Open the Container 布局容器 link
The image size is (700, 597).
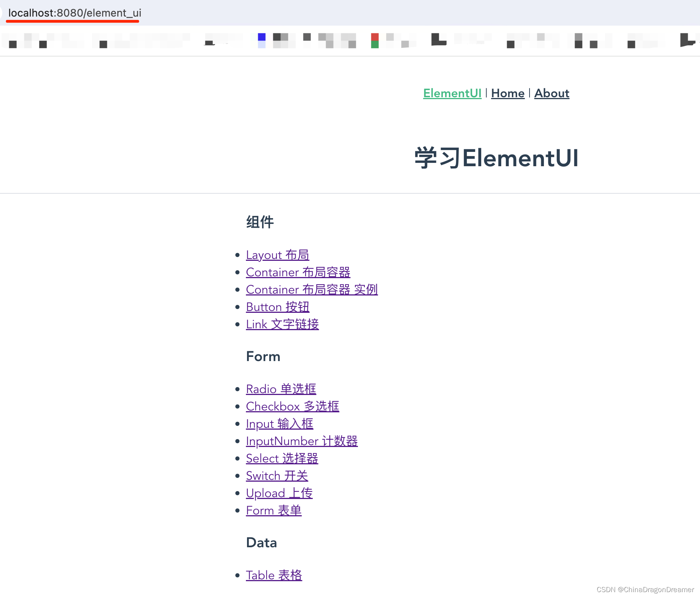coord(298,272)
